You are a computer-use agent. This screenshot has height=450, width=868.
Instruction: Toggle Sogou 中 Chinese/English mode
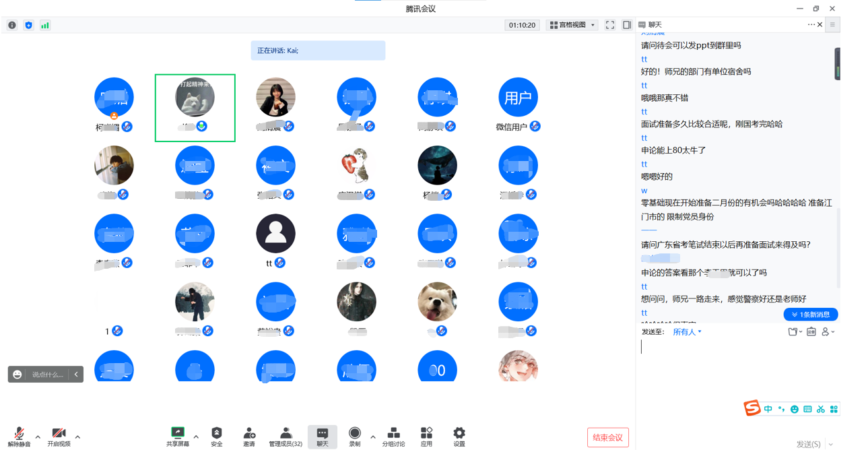tap(768, 409)
